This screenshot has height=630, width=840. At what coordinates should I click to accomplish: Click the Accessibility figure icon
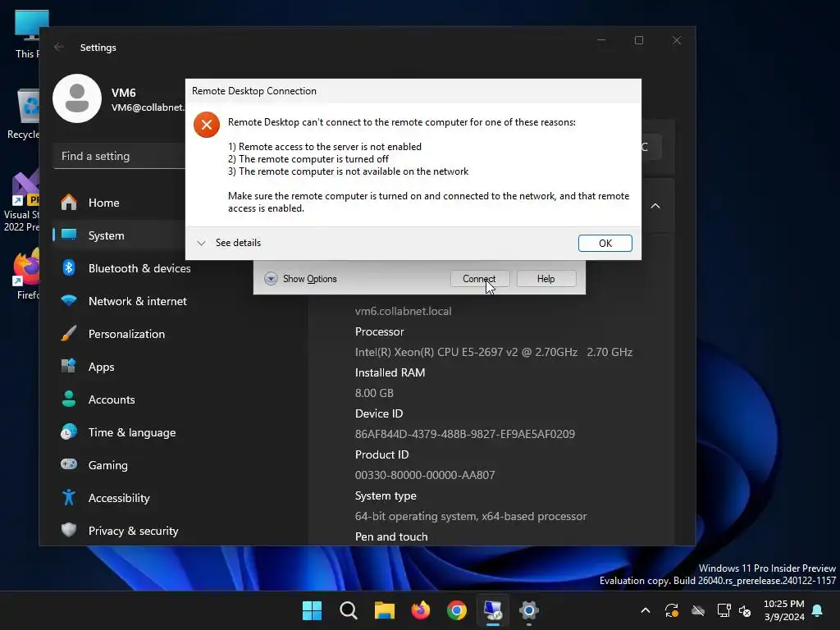[x=69, y=497]
